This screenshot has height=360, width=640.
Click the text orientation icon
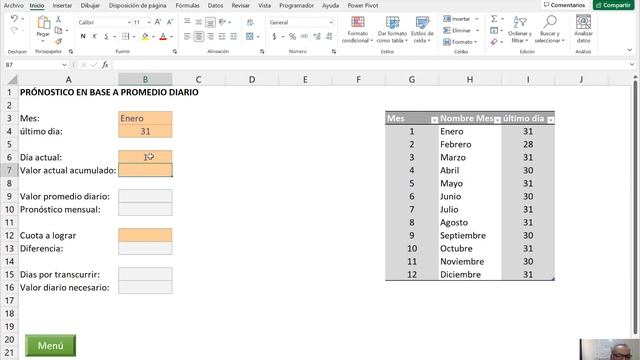click(222, 22)
